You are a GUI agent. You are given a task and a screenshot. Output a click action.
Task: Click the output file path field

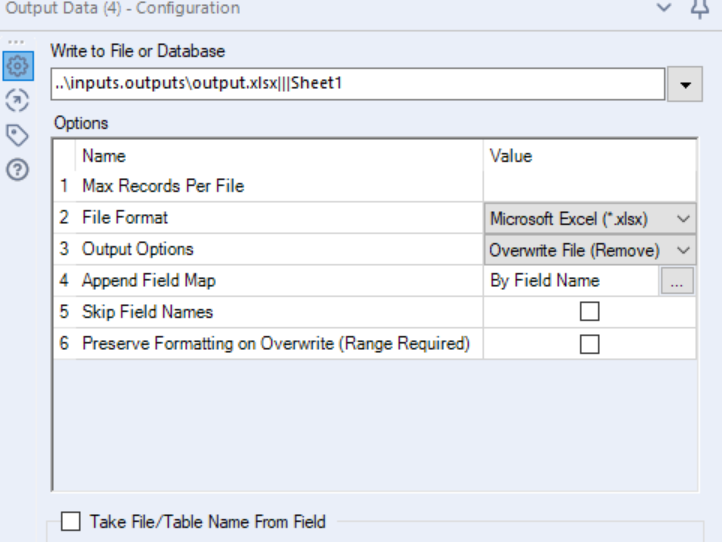coord(357,85)
